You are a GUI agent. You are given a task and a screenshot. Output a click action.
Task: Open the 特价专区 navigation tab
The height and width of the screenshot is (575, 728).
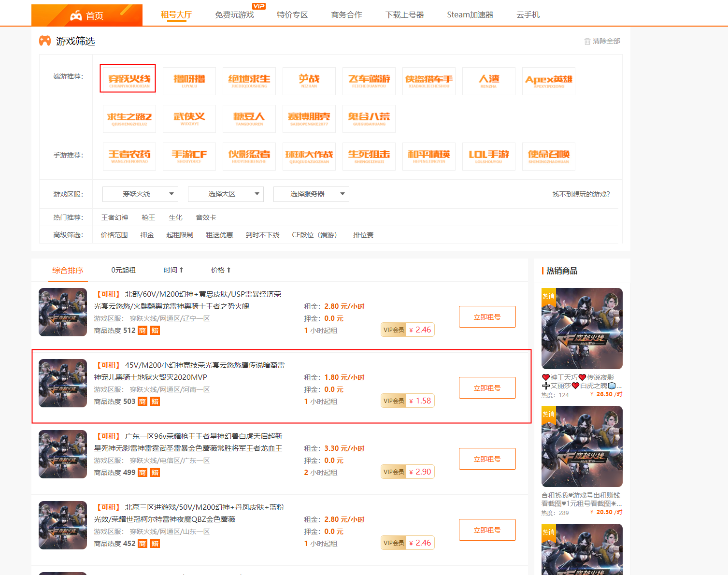pyautogui.click(x=292, y=15)
